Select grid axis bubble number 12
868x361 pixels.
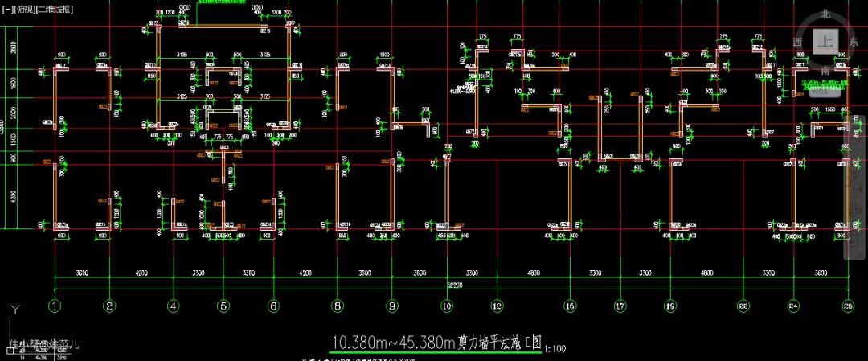pos(497,306)
